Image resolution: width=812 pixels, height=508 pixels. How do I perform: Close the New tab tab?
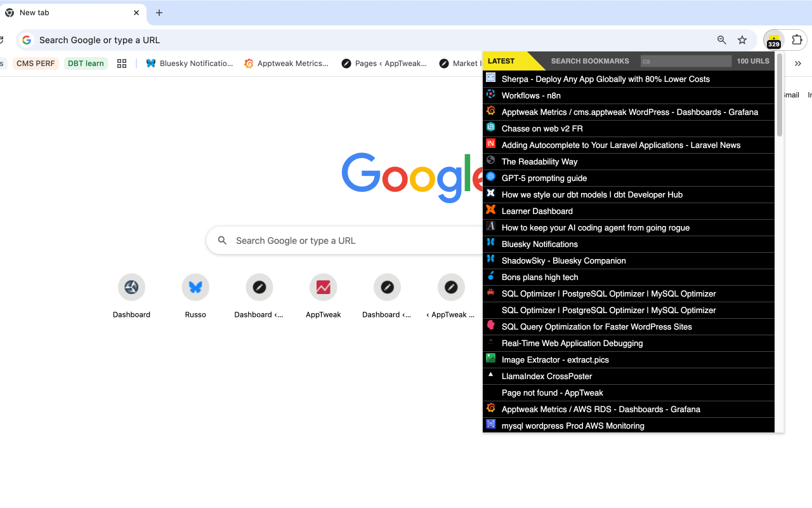(x=136, y=13)
